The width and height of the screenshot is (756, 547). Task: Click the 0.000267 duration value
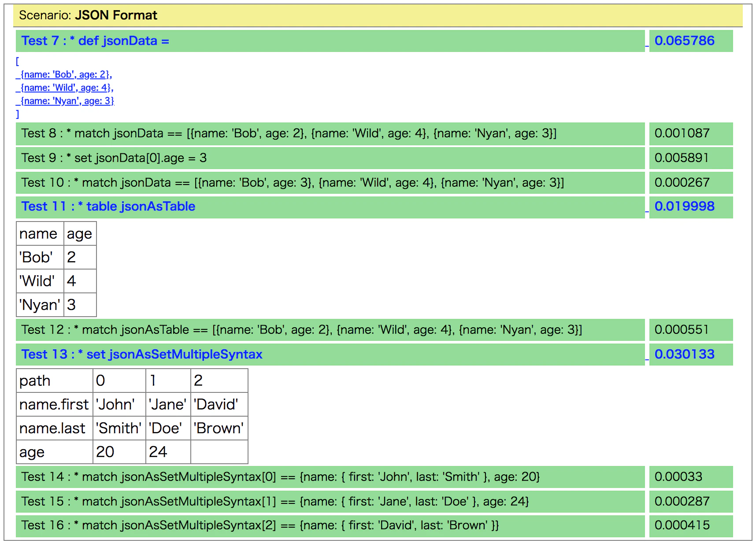pyautogui.click(x=691, y=183)
